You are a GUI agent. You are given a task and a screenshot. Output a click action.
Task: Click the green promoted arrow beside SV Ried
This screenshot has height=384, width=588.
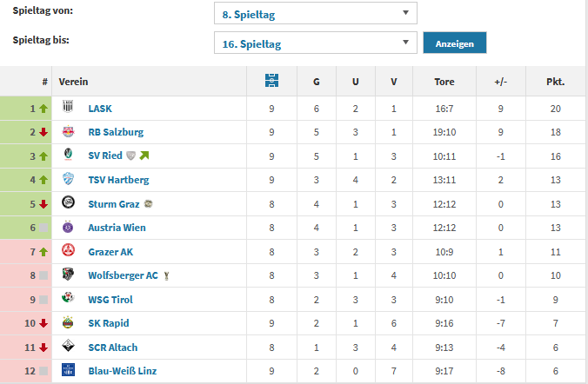(144, 156)
